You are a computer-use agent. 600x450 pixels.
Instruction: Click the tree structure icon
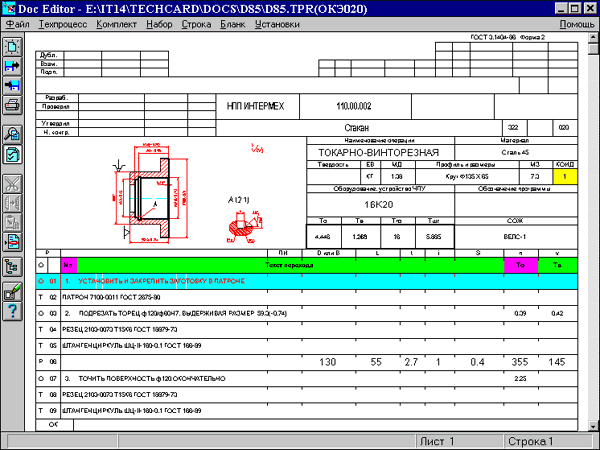point(13,267)
